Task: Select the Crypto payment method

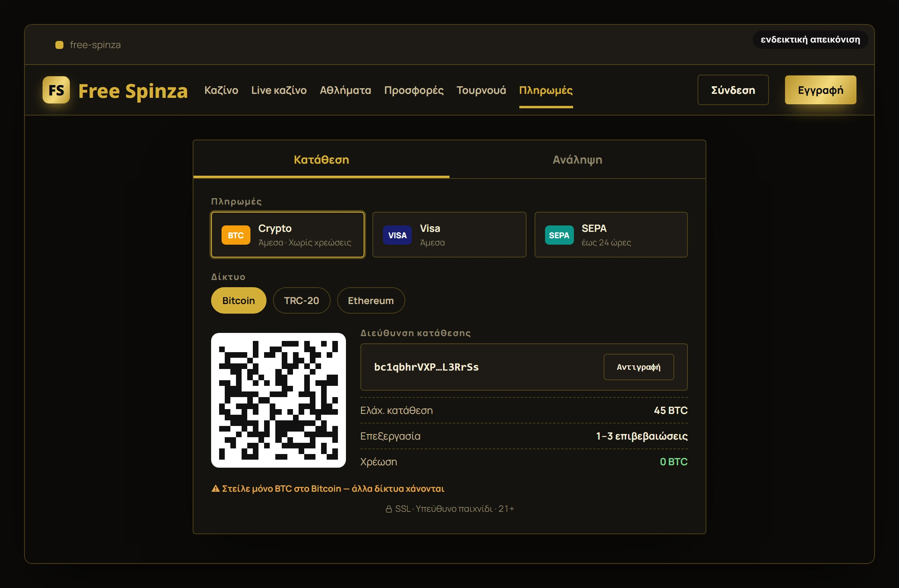Action: (288, 235)
